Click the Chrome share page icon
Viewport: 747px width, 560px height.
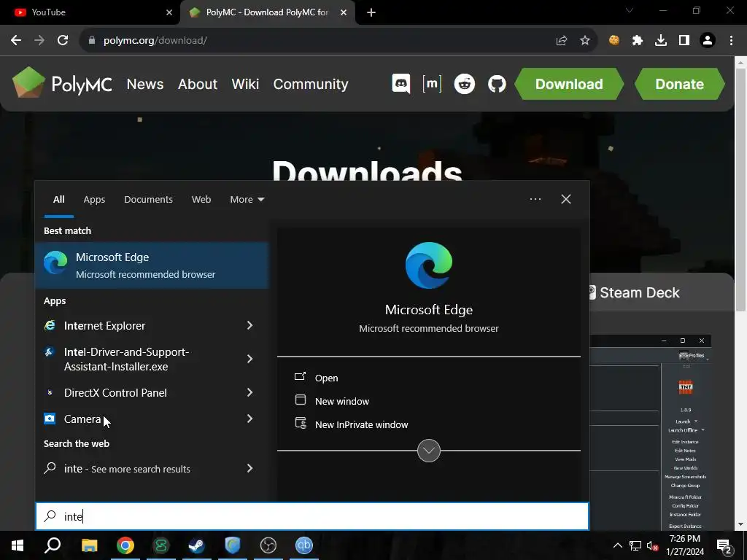click(x=562, y=41)
